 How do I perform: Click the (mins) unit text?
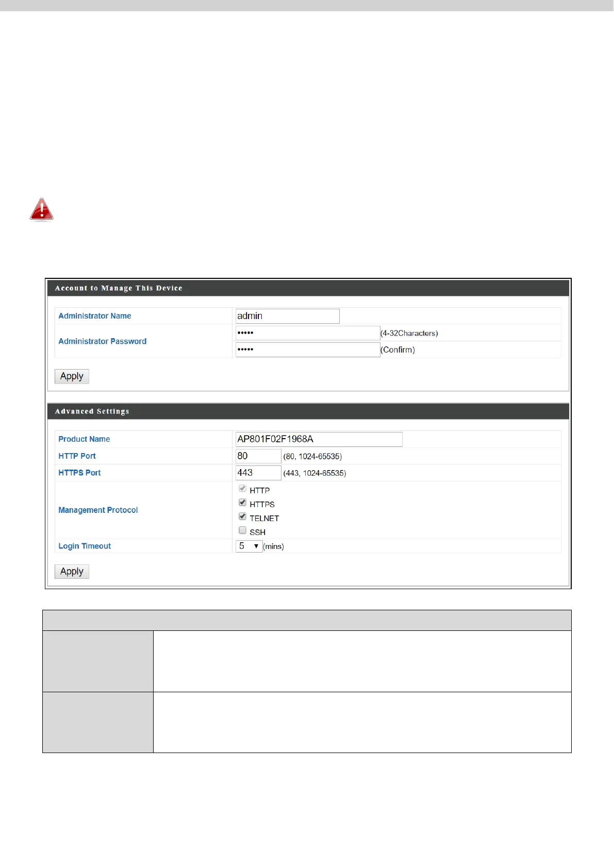click(274, 546)
